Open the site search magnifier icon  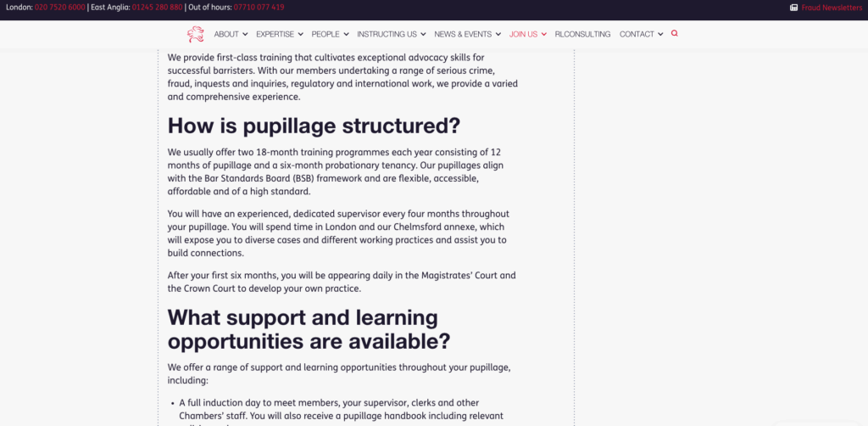[675, 34]
